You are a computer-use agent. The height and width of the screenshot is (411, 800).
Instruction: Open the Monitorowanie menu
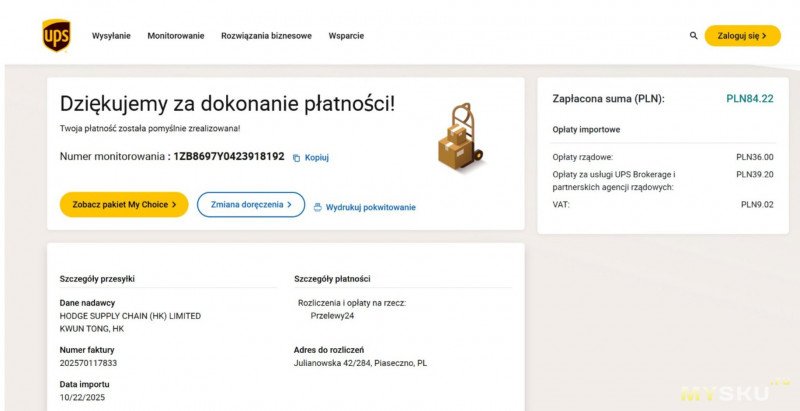pyautogui.click(x=176, y=36)
